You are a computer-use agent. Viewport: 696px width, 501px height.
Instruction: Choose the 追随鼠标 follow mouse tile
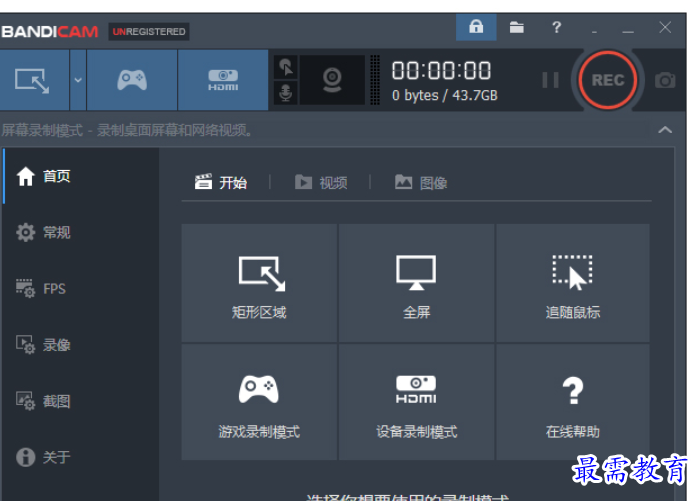(573, 283)
